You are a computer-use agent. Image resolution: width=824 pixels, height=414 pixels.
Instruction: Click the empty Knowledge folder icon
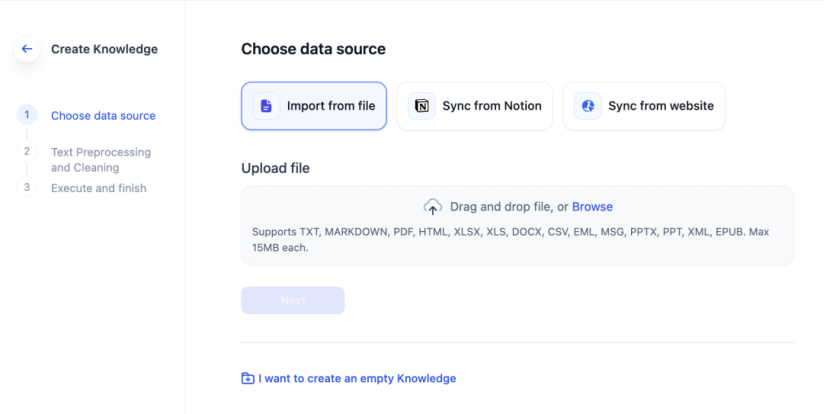tap(248, 379)
